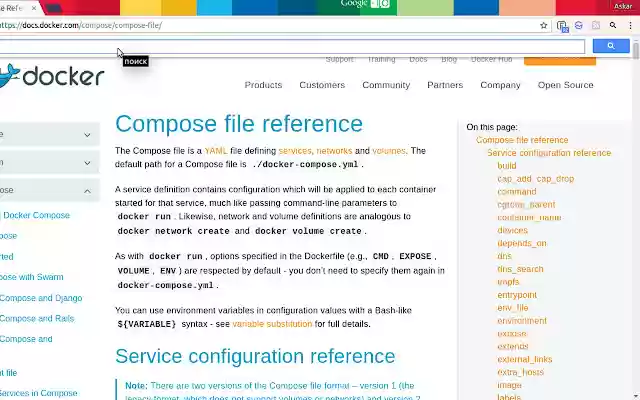Viewport: 640px width, 400px height.
Task: Jump to cap_add, cap_drop in contents
Action: [x=536, y=179]
